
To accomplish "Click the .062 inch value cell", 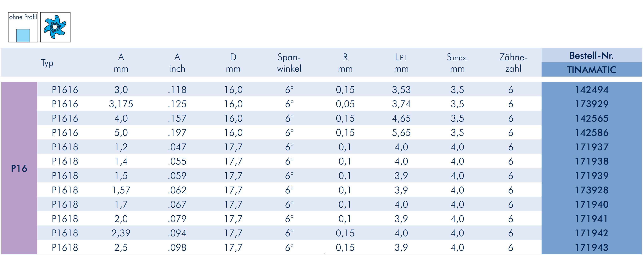I will coord(177,190).
